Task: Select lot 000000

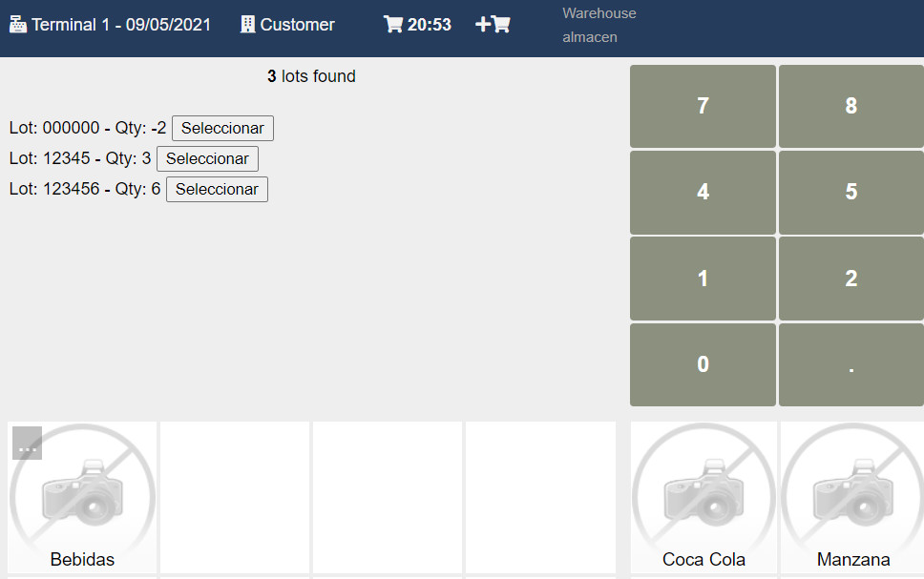Action: tap(222, 128)
